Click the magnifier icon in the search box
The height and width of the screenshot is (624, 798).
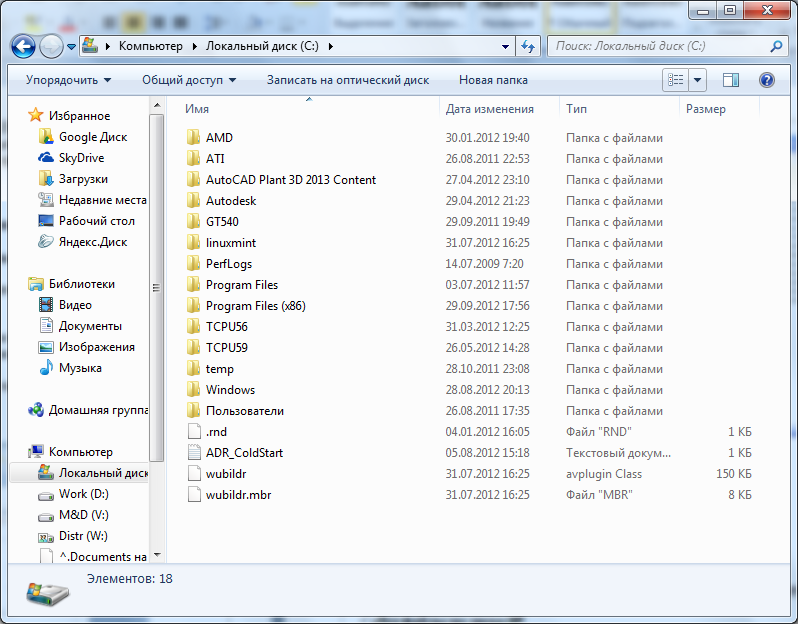point(776,46)
